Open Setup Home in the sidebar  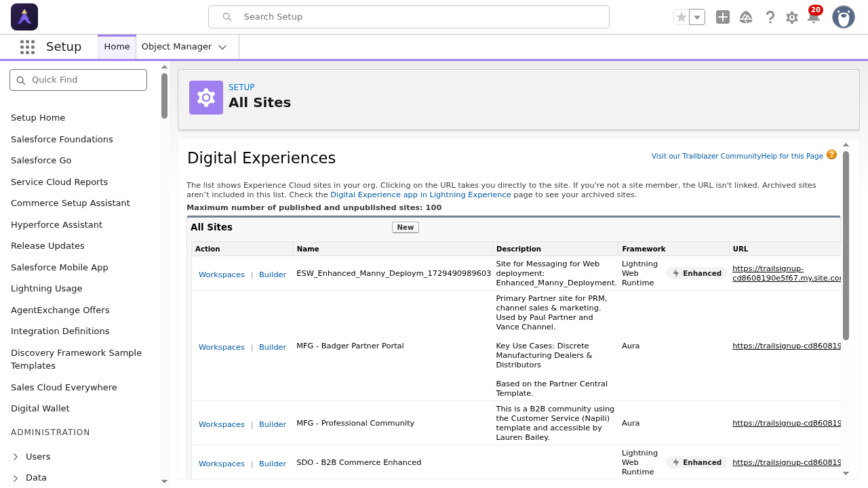38,118
